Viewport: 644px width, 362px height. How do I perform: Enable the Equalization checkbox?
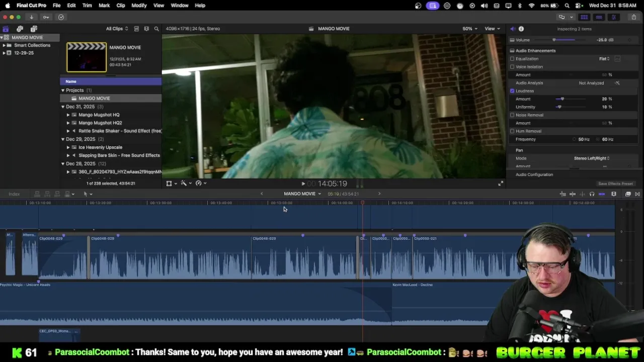pyautogui.click(x=512, y=59)
